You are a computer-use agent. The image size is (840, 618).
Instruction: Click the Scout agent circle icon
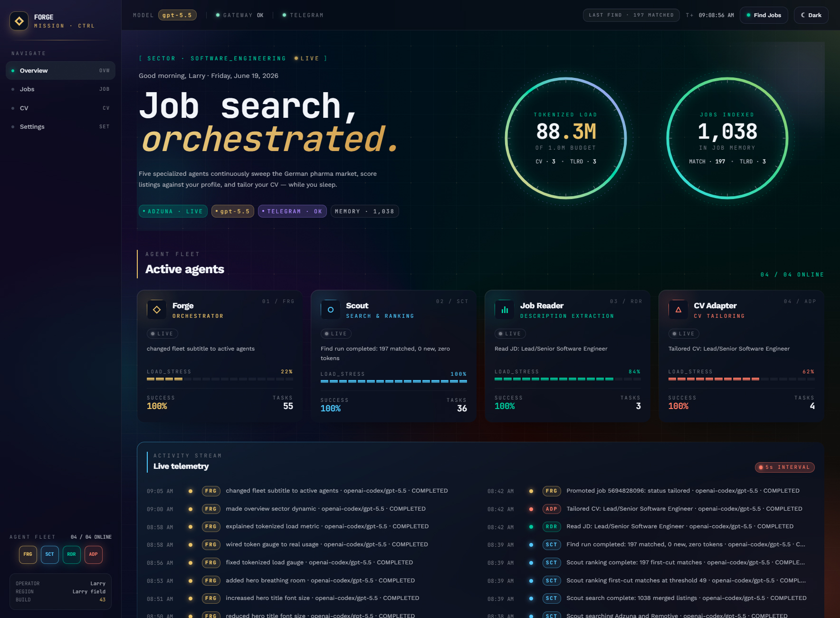331,310
